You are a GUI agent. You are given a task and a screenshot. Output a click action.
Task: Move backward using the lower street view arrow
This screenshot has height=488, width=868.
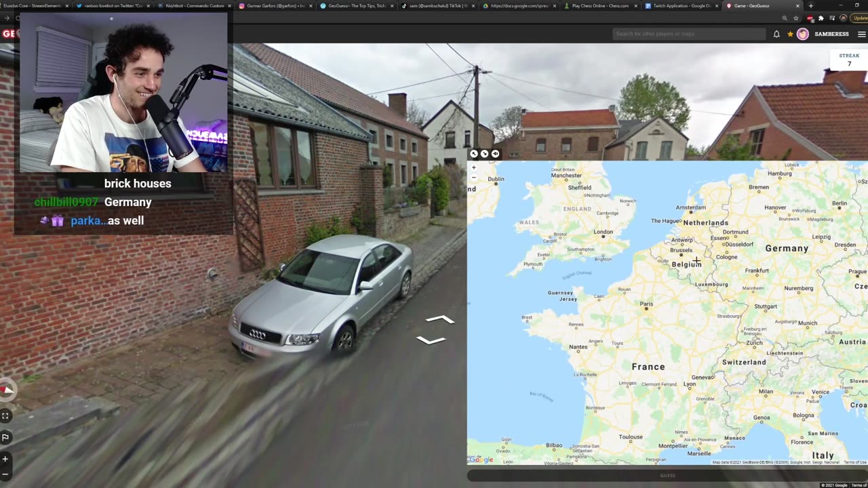click(431, 340)
